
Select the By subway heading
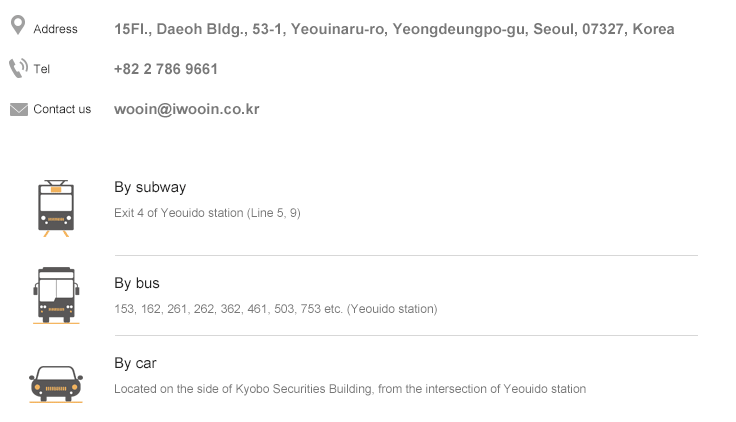150,187
